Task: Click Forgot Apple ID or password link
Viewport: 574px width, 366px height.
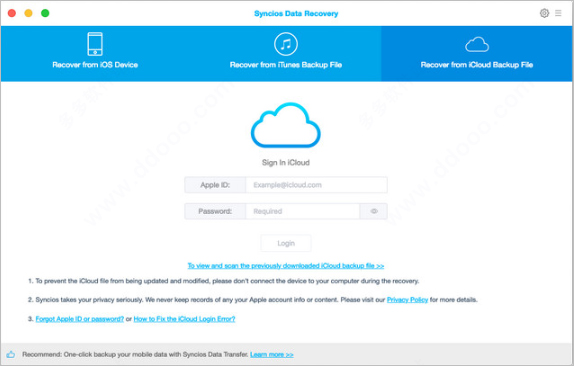Action: [x=79, y=319]
